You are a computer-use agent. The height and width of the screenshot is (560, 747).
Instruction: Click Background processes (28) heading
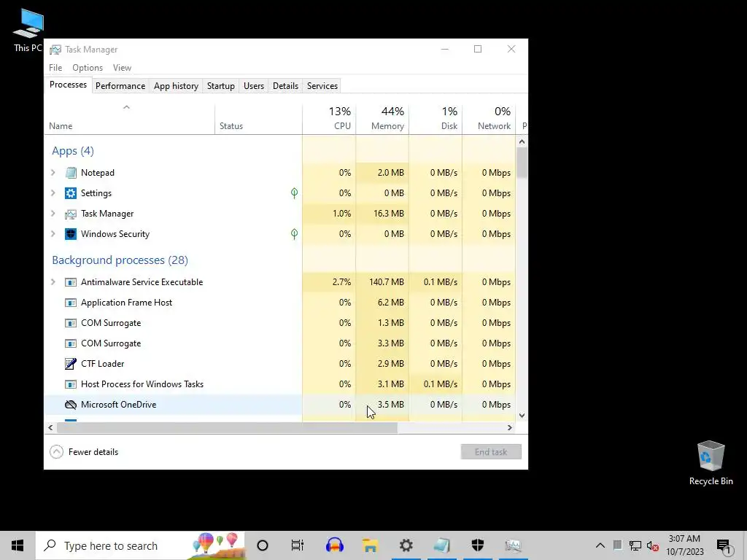120,260
